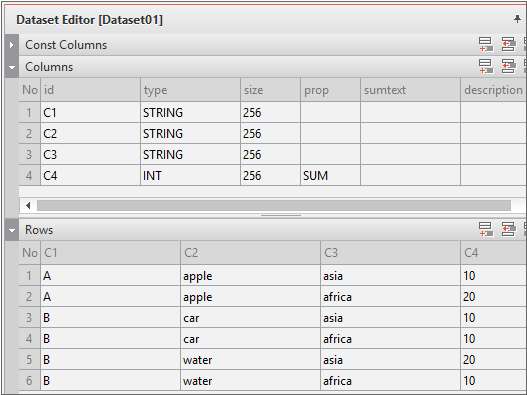Select the 'water' cell in row 6
Viewport: 527px width, 395px height.
click(x=250, y=381)
